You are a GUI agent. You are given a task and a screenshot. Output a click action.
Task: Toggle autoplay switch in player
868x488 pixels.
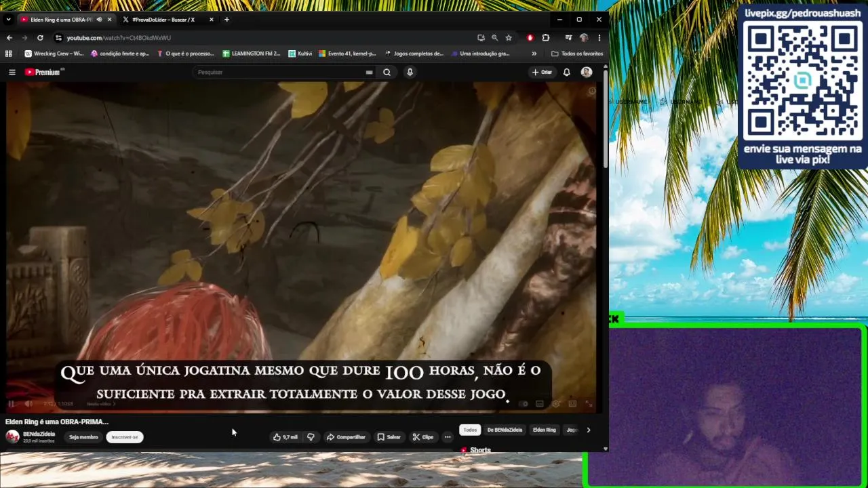(x=524, y=404)
